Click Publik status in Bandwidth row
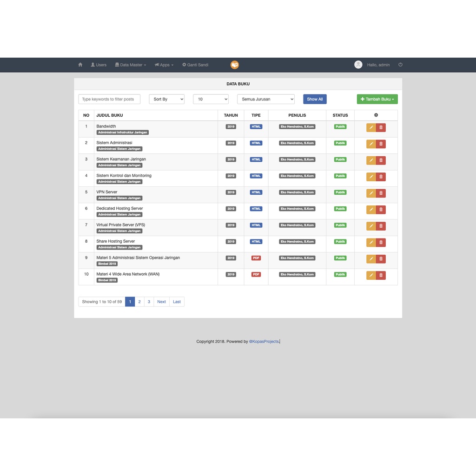Screen dimensions: 476x476 340,126
